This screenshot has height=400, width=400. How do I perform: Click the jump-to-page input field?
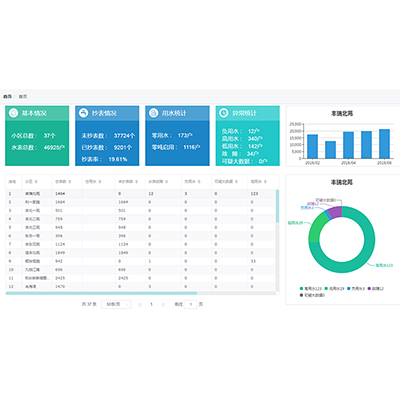click(x=191, y=304)
